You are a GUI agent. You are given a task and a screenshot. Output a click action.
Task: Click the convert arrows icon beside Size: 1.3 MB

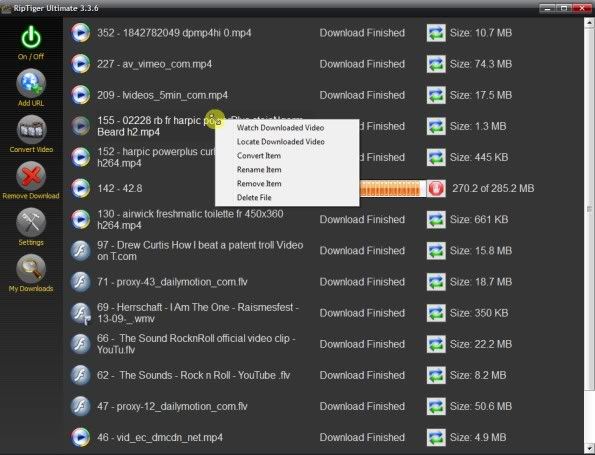(436, 126)
